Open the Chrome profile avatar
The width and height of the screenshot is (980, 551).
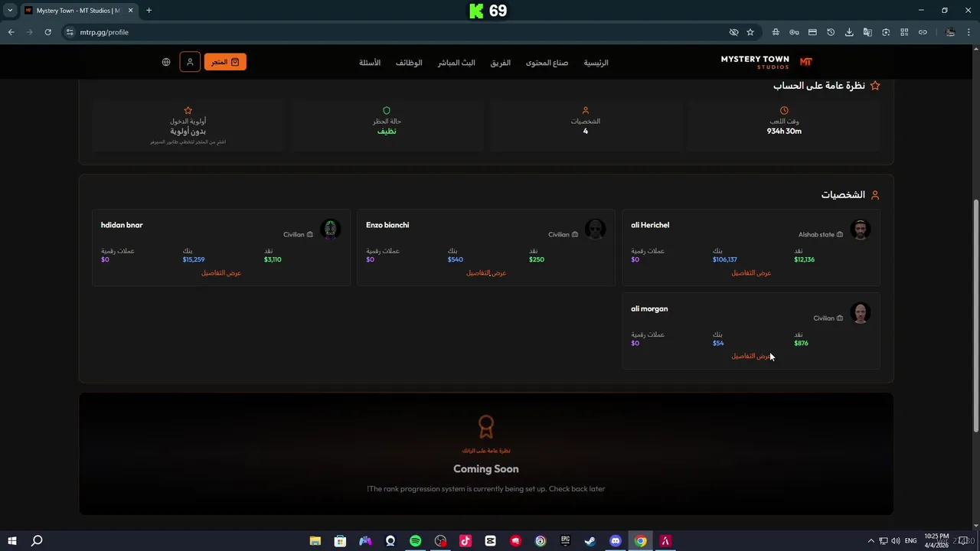click(950, 32)
